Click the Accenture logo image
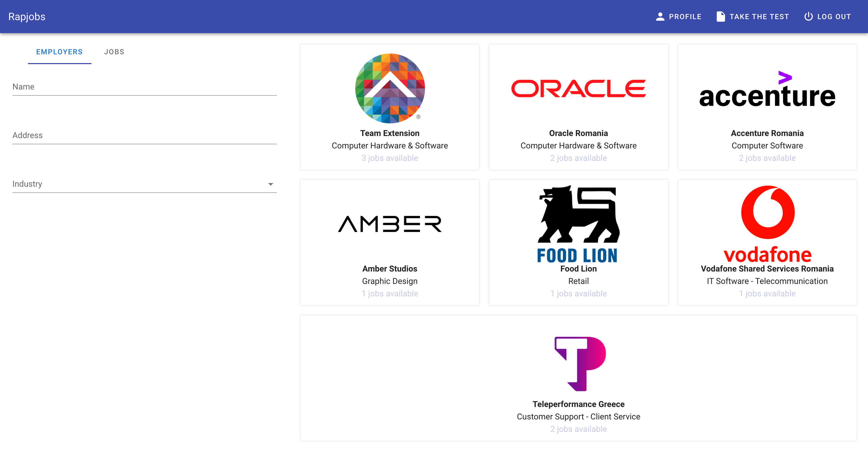Screen dimensions: 868x452 tap(767, 89)
